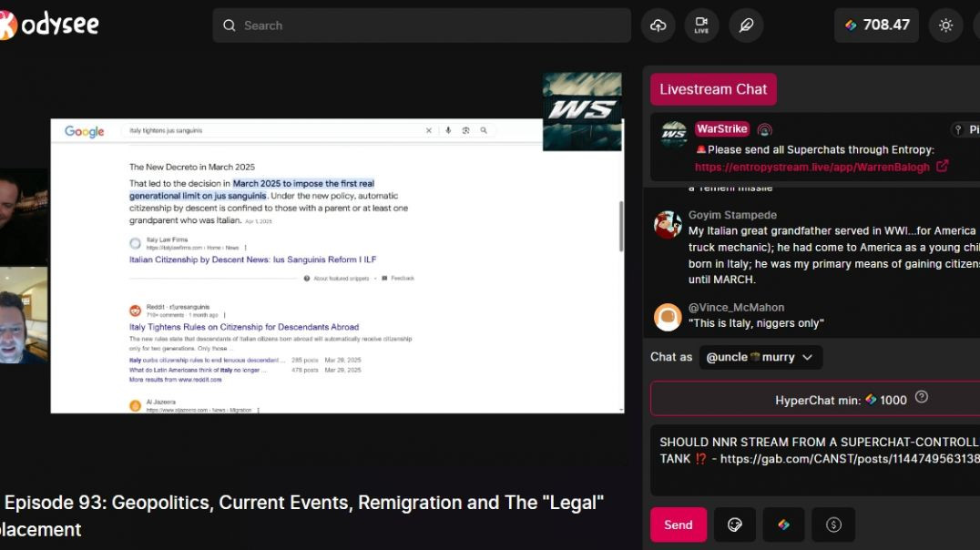Viewport: 980px width, 550px height.
Task: Click the Google logo in streamed page
Action: pyautogui.click(x=85, y=131)
